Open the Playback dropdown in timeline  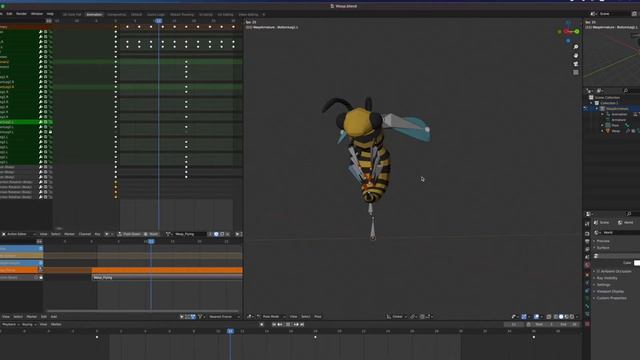10,324
